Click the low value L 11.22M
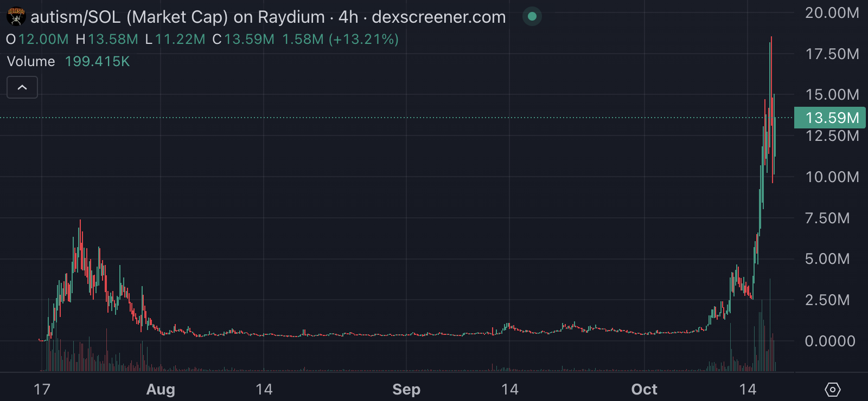 [x=175, y=40]
